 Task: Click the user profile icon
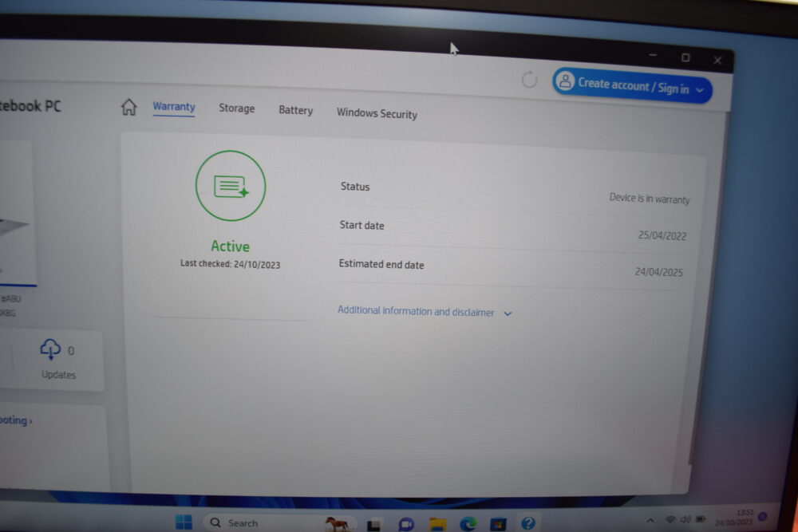point(565,81)
